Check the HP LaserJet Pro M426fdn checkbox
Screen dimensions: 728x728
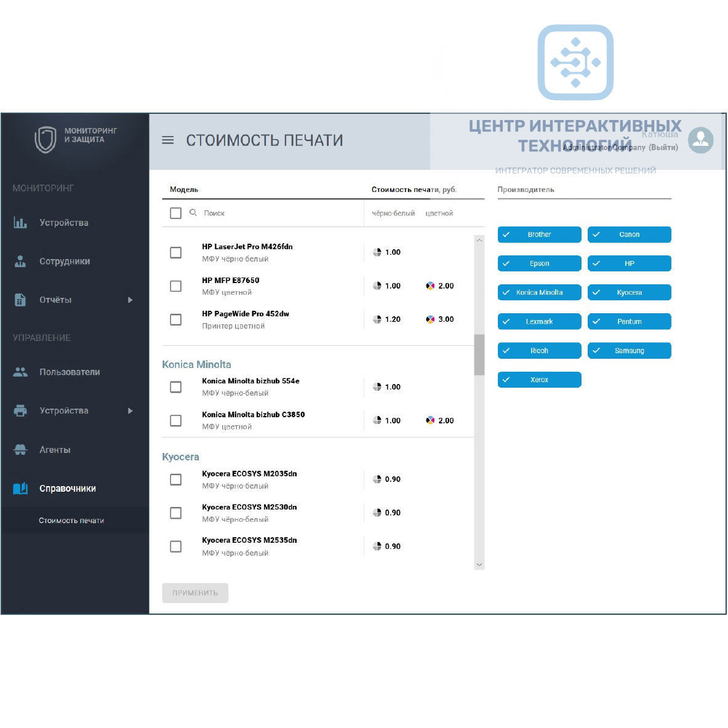[x=176, y=253]
